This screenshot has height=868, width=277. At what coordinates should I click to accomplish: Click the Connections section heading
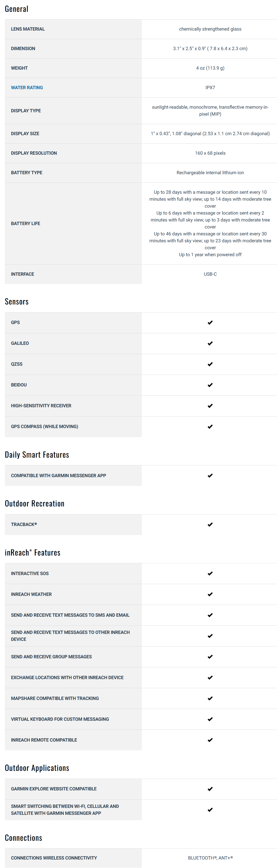tap(23, 838)
